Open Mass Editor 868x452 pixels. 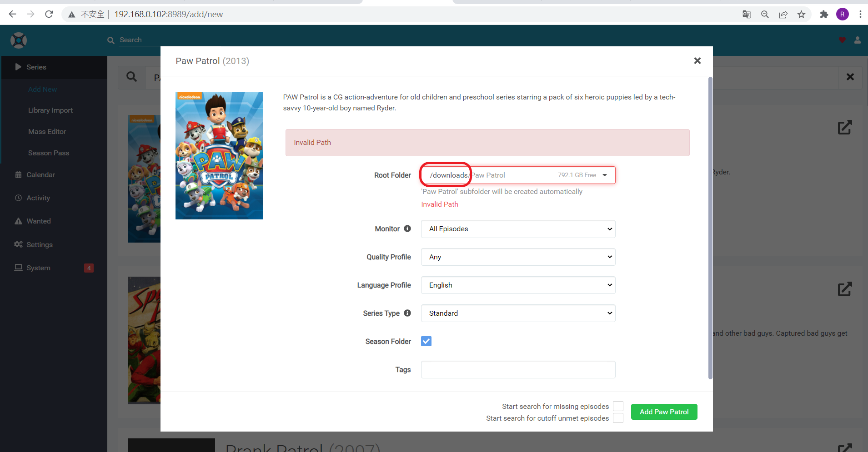[x=47, y=132]
